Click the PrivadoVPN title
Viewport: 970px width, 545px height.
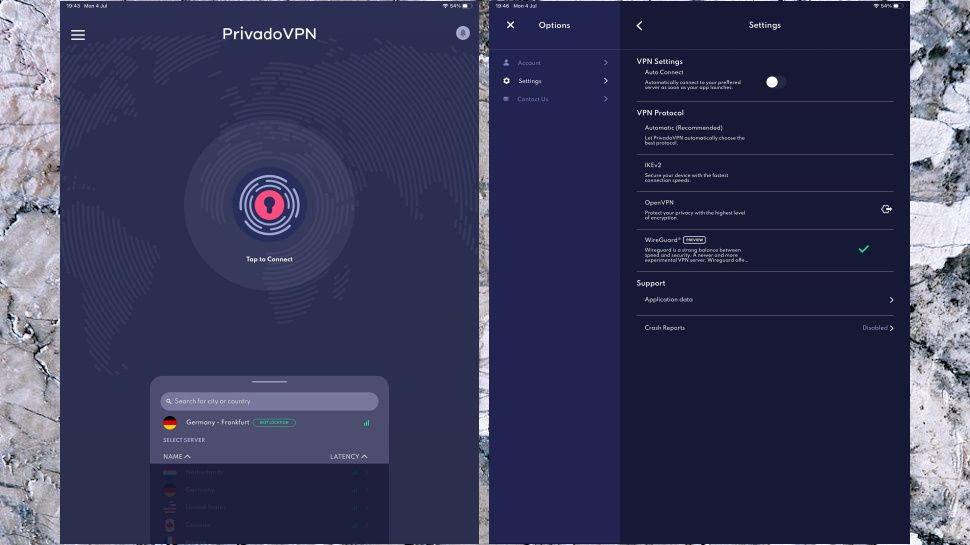269,34
